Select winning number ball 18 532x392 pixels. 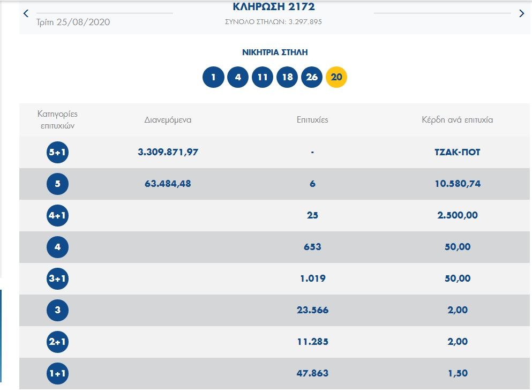coord(287,77)
